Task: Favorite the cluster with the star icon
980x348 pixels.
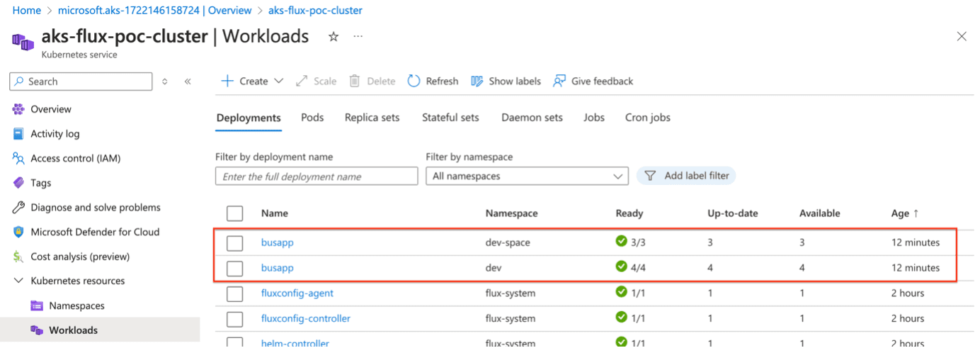Action: coord(334,37)
